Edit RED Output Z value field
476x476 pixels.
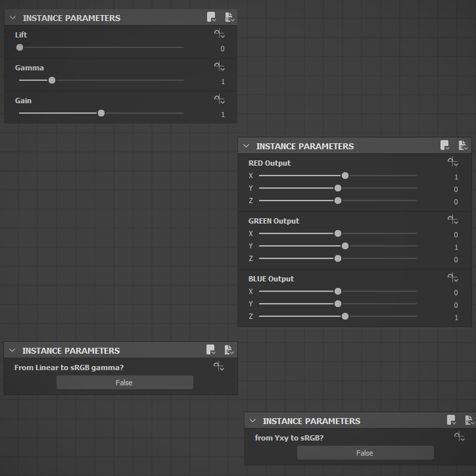pyautogui.click(x=456, y=202)
